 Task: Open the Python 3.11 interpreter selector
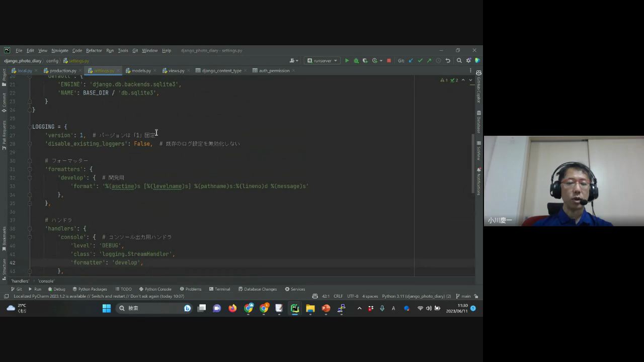point(416,296)
